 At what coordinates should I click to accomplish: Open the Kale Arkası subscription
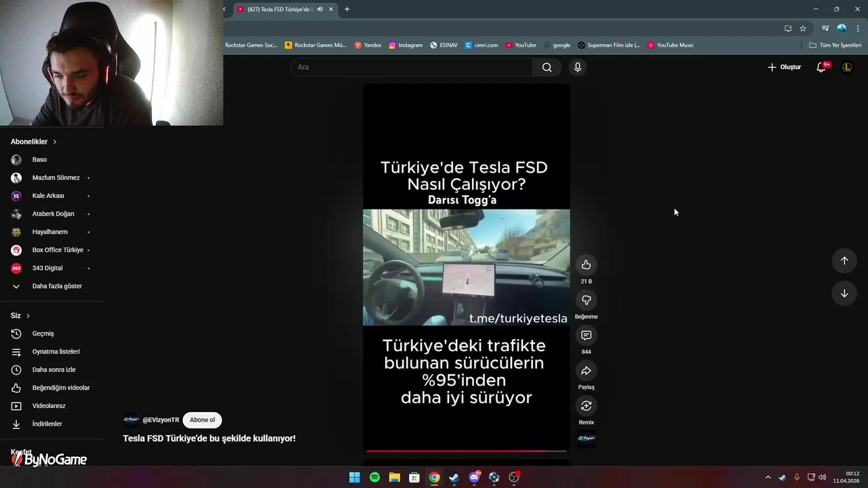tap(52, 196)
